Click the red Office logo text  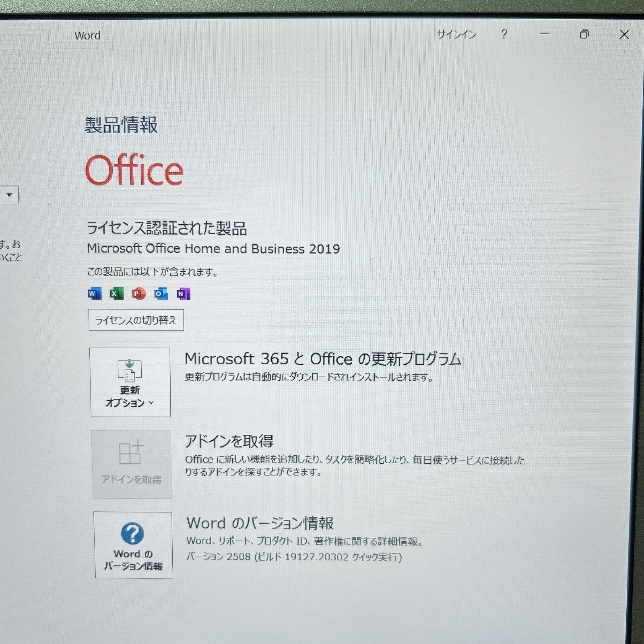[134, 171]
